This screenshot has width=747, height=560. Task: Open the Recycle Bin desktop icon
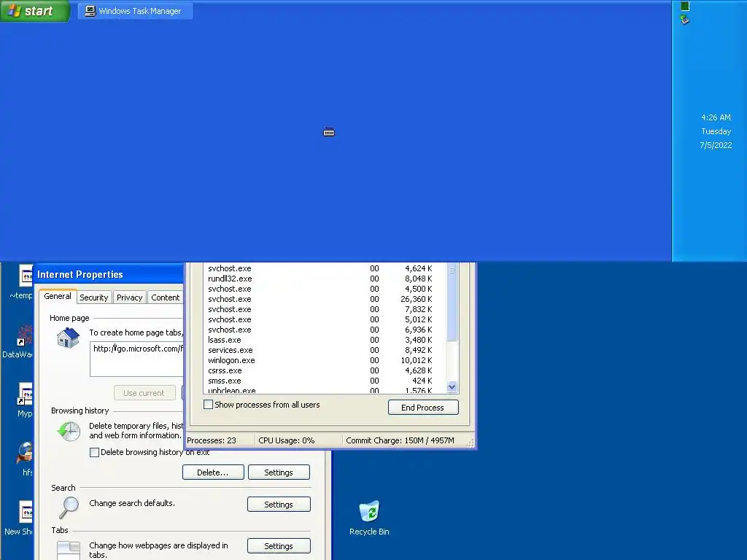point(369,518)
